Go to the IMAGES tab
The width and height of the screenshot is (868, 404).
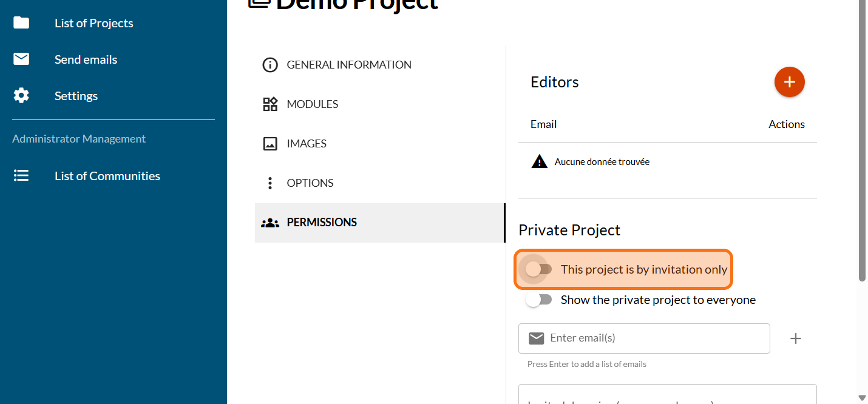coord(307,144)
